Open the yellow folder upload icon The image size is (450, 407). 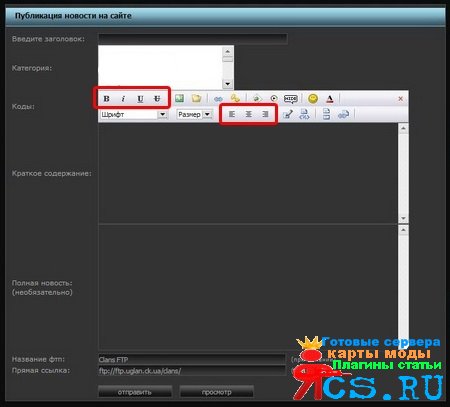[x=196, y=98]
